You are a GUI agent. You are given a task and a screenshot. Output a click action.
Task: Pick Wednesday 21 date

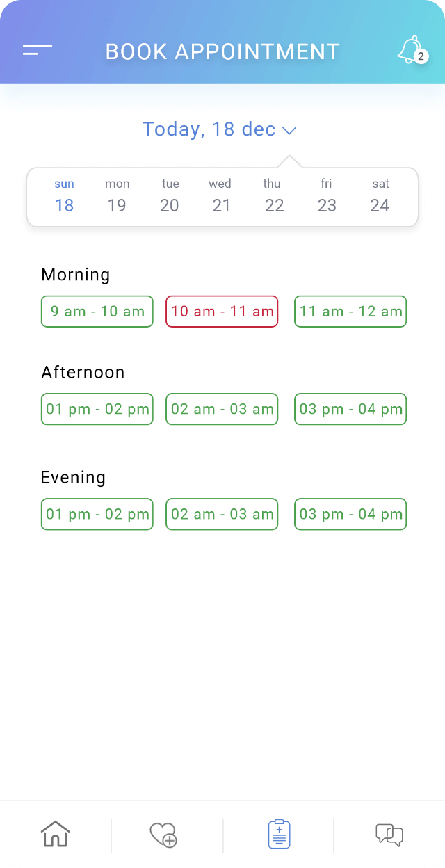click(x=220, y=196)
